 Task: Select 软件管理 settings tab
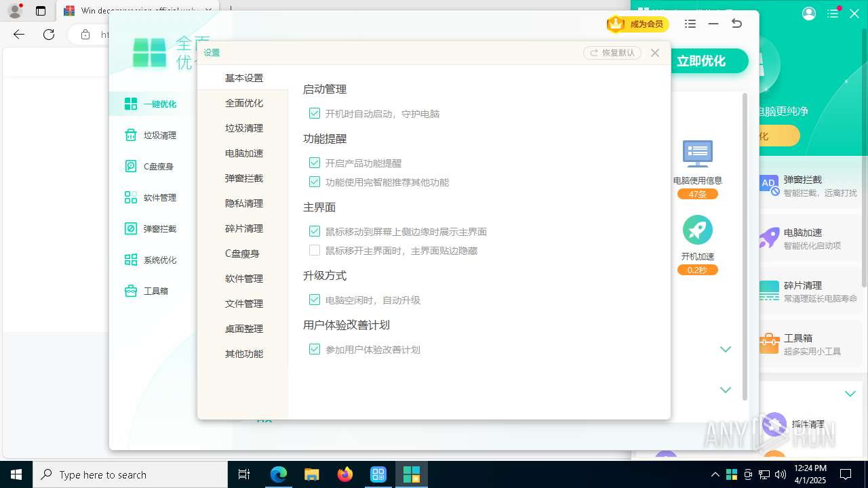click(x=243, y=279)
